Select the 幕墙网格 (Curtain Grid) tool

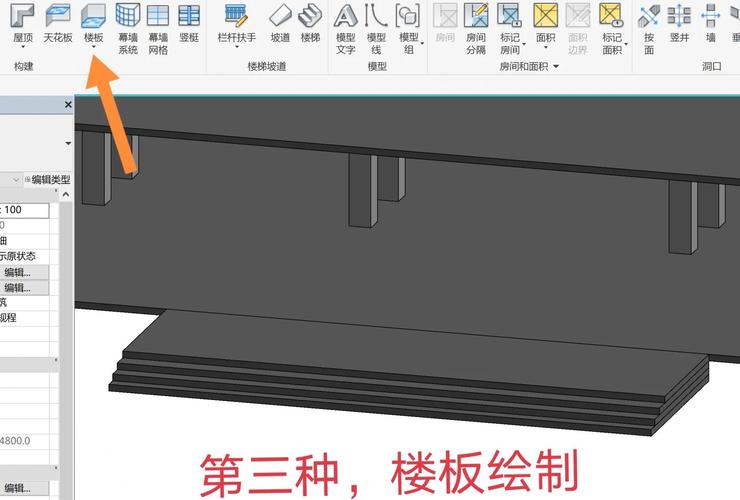click(x=158, y=27)
